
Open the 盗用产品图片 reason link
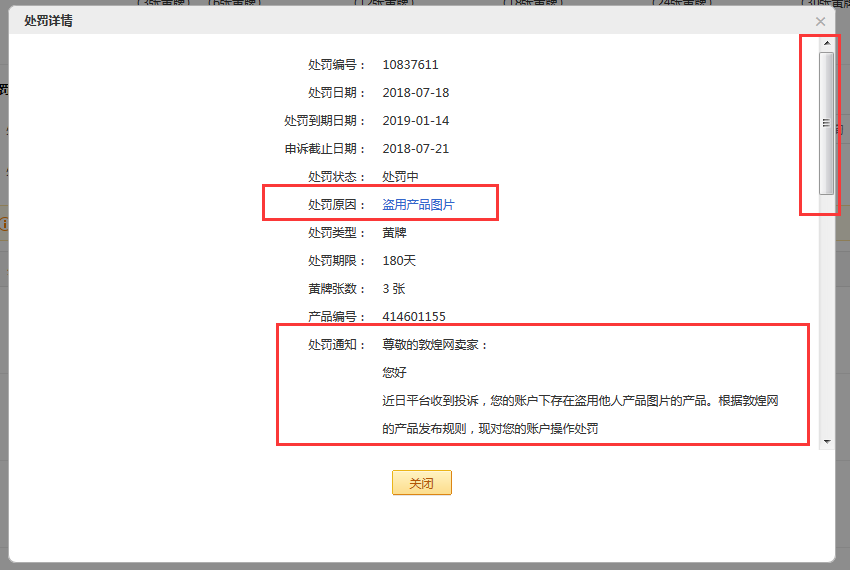click(418, 204)
